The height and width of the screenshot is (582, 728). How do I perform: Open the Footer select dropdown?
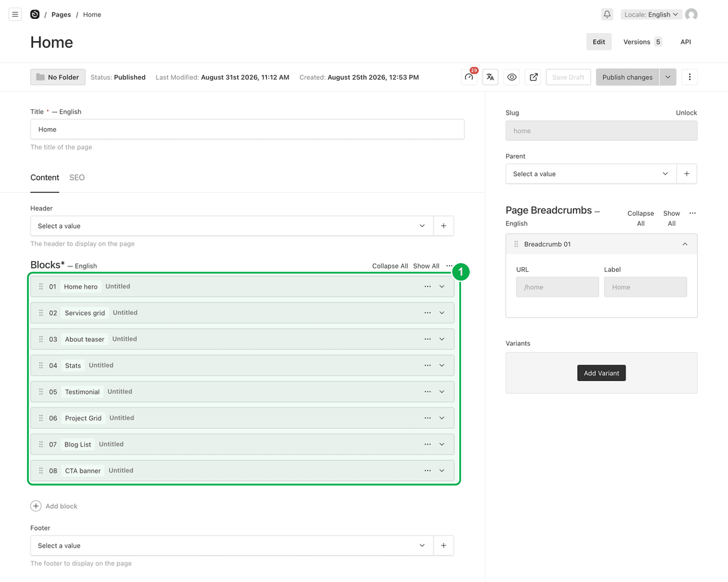point(232,546)
